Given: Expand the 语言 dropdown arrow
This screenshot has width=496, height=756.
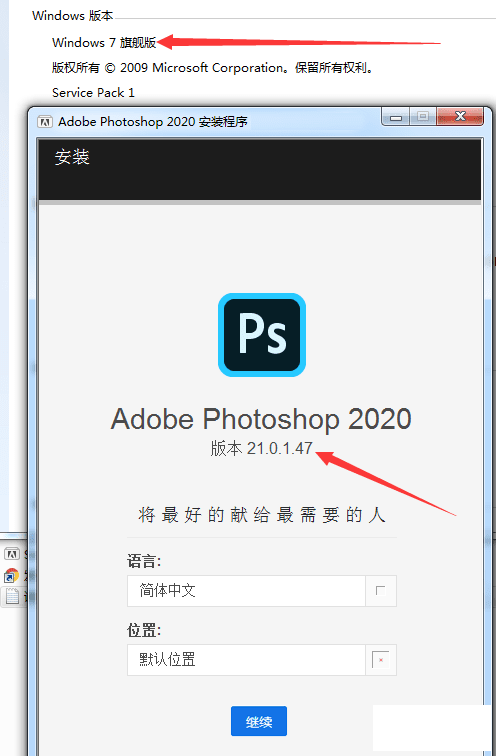Looking at the screenshot, I should coord(381,591).
